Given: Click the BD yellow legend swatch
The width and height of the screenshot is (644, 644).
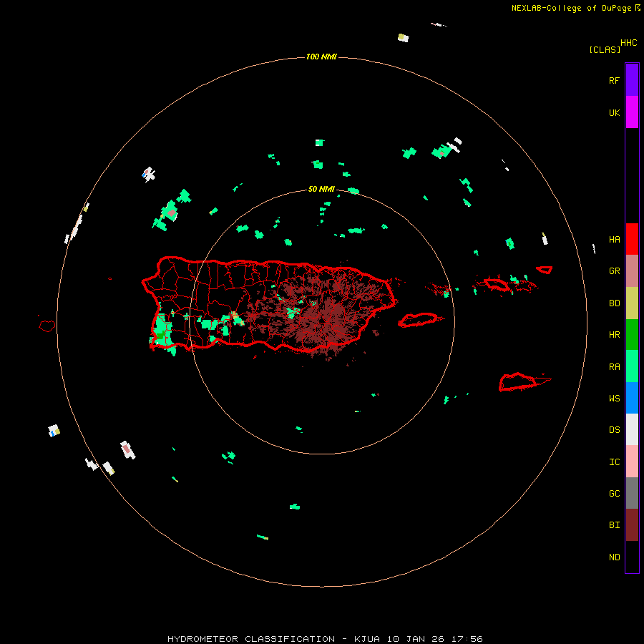Looking at the screenshot, I should [632, 303].
